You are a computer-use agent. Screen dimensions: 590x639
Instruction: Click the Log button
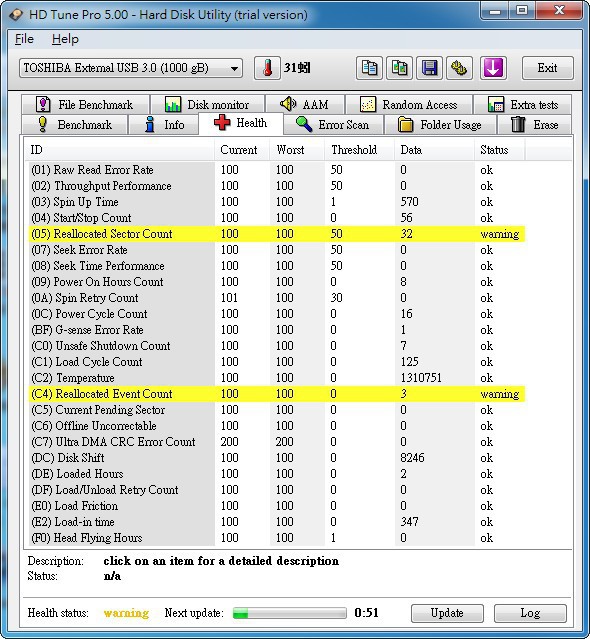point(530,613)
